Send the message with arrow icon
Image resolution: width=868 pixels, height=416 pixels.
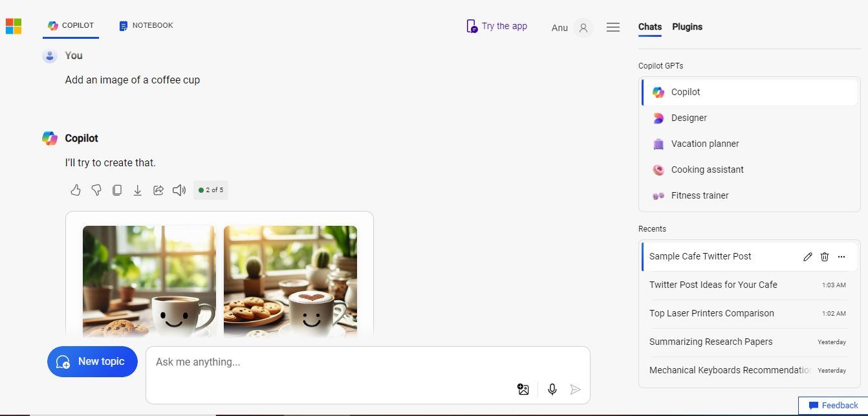(575, 389)
